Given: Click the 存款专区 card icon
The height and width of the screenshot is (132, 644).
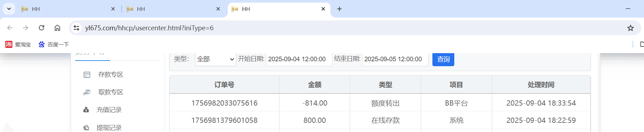Looking at the screenshot, I should coord(87,75).
